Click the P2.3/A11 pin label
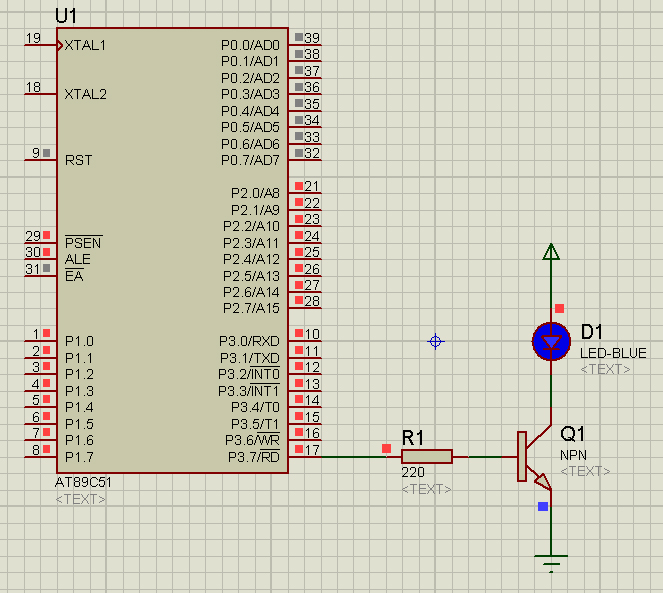Viewport: 663px width, 593px height. pos(252,243)
